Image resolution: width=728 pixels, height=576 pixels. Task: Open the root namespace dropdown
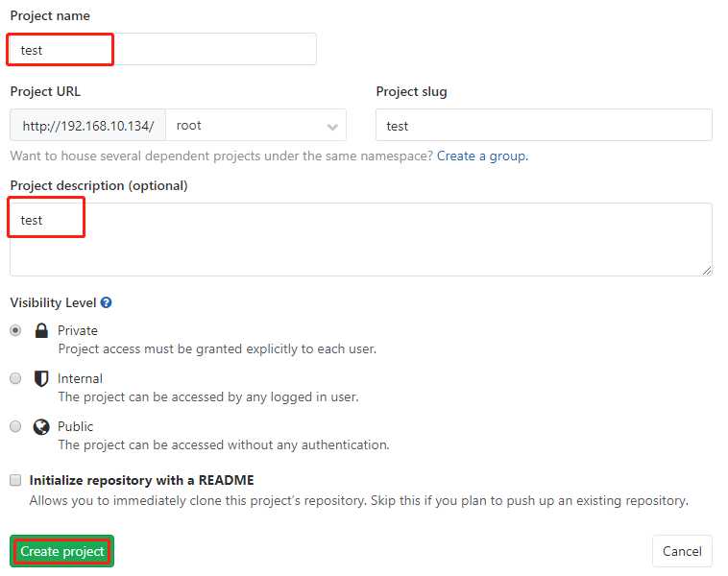[255, 126]
